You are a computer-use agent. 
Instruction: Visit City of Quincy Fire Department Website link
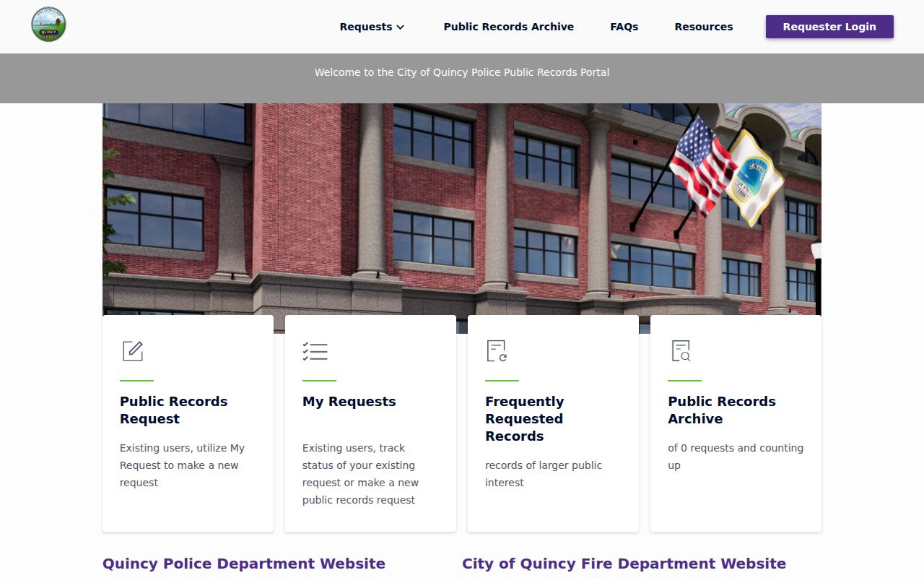[x=624, y=564]
